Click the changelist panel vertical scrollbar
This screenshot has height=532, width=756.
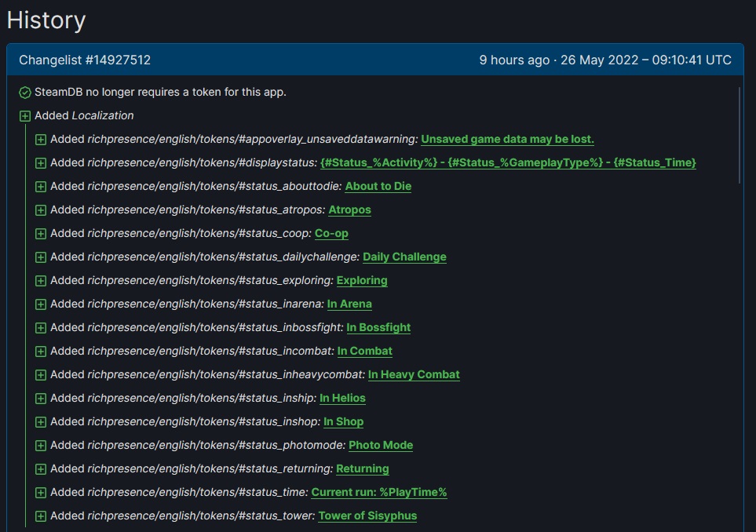pyautogui.click(x=740, y=135)
